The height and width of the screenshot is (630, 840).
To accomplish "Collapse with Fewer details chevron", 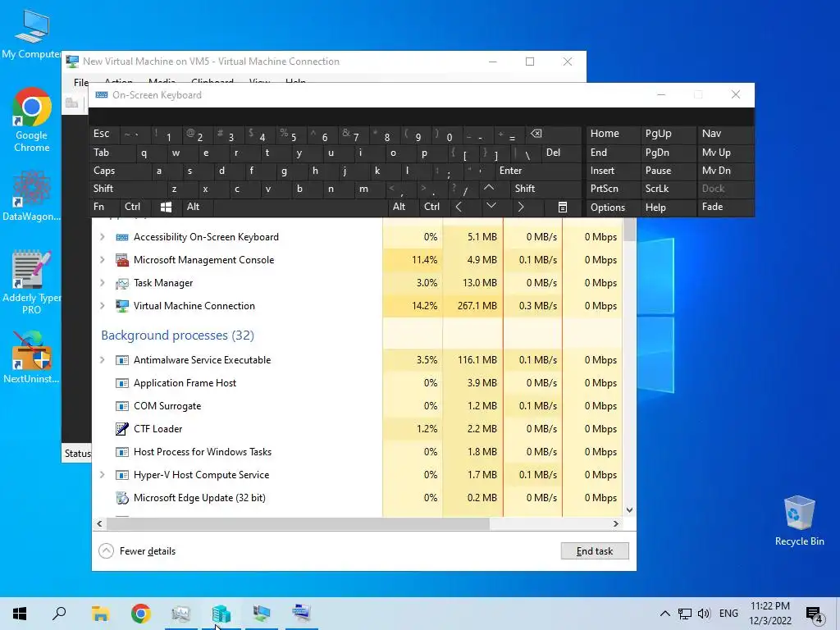I will tap(106, 551).
